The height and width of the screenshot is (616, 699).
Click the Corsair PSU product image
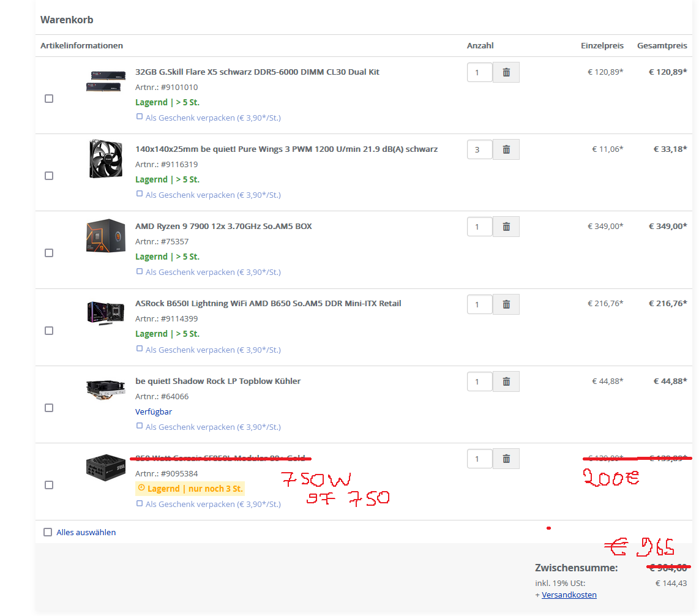[105, 467]
